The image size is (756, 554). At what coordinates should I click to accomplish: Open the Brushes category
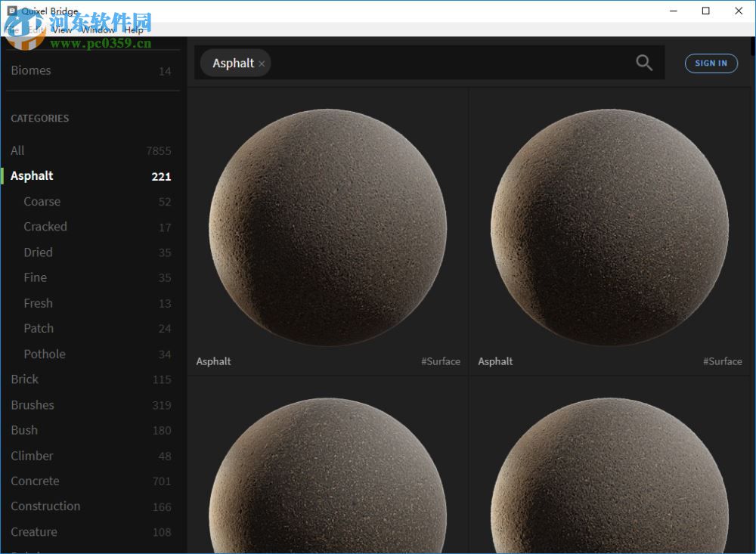pos(33,405)
